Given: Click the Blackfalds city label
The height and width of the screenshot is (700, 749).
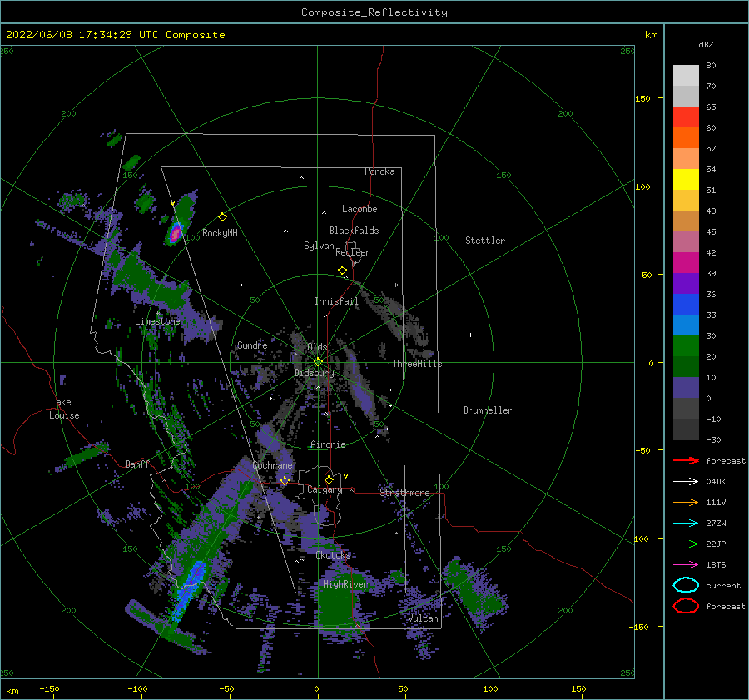Looking at the screenshot, I should pyautogui.click(x=354, y=231).
